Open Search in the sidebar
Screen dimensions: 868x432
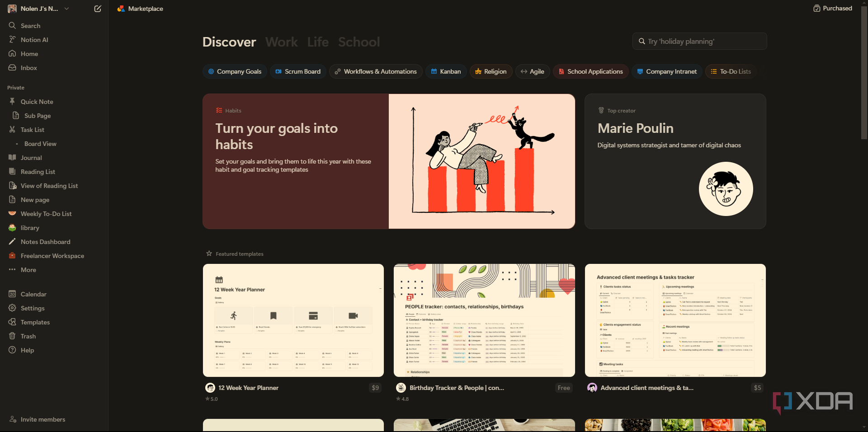pyautogui.click(x=54, y=26)
